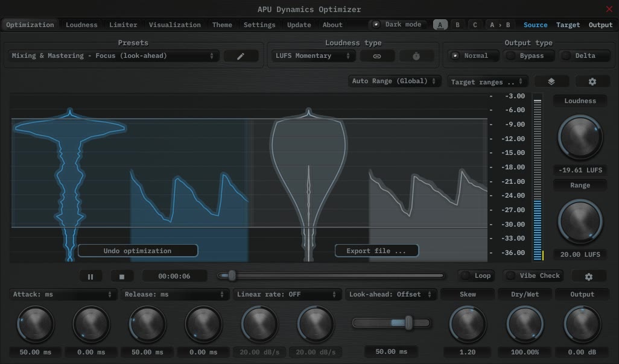Open the Attack: ms unit dropdown
The width and height of the screenshot is (619, 364).
(x=62, y=295)
